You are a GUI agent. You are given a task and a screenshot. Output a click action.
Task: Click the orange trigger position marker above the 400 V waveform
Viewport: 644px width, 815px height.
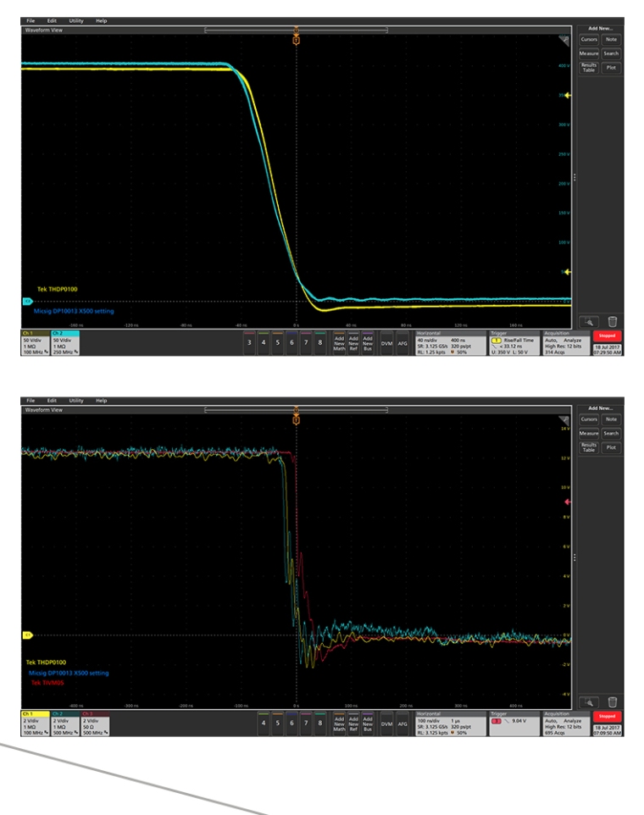coord(296,39)
